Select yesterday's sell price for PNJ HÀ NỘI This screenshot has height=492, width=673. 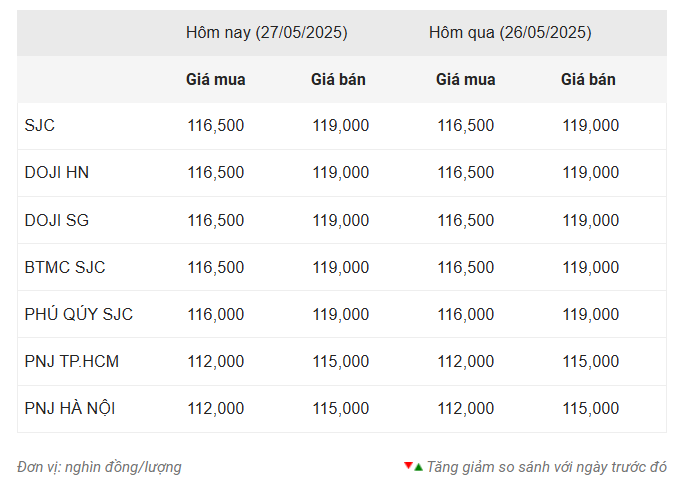(591, 408)
